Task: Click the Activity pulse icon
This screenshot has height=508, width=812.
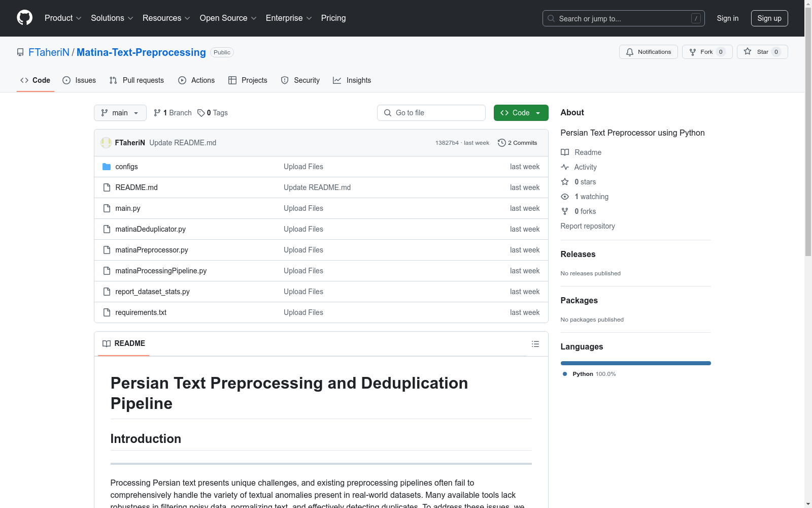Action: [x=565, y=167]
